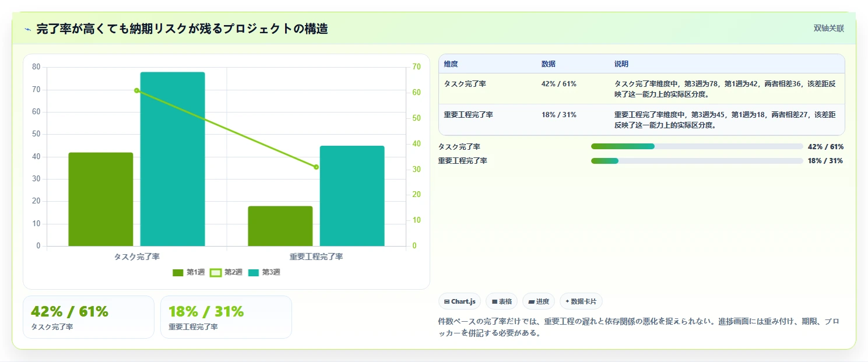Viewport: 868px width, 362px height.
Task: Click the lightning icon beside the title
Action: pyautogui.click(x=27, y=29)
